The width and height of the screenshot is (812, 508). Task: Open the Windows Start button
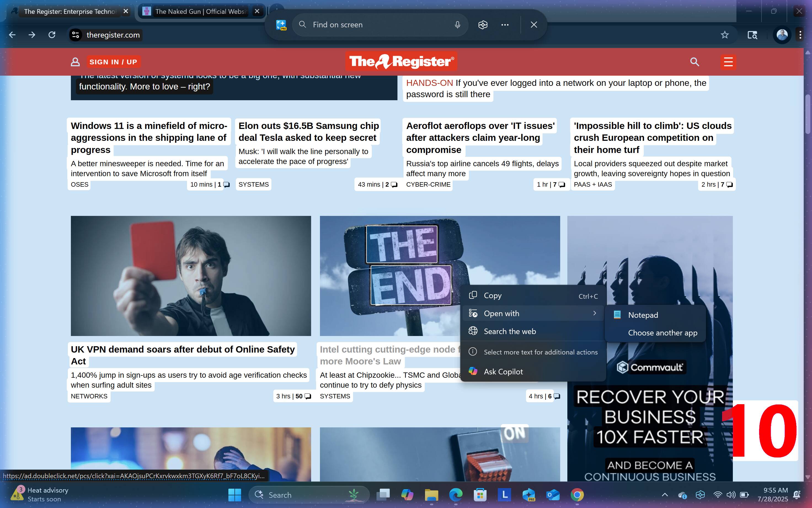tap(234, 495)
